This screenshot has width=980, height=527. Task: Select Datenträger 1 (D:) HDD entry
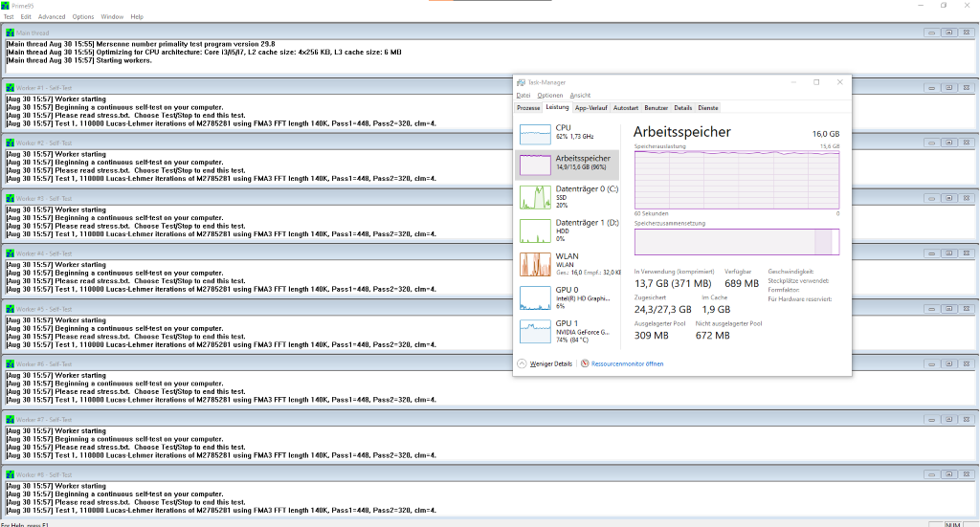tap(568, 231)
